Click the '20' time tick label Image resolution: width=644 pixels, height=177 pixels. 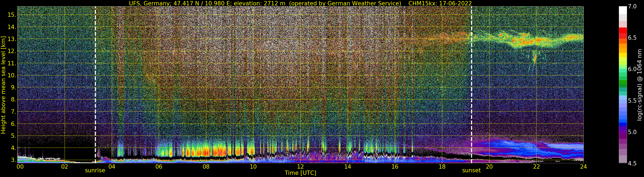point(489,166)
